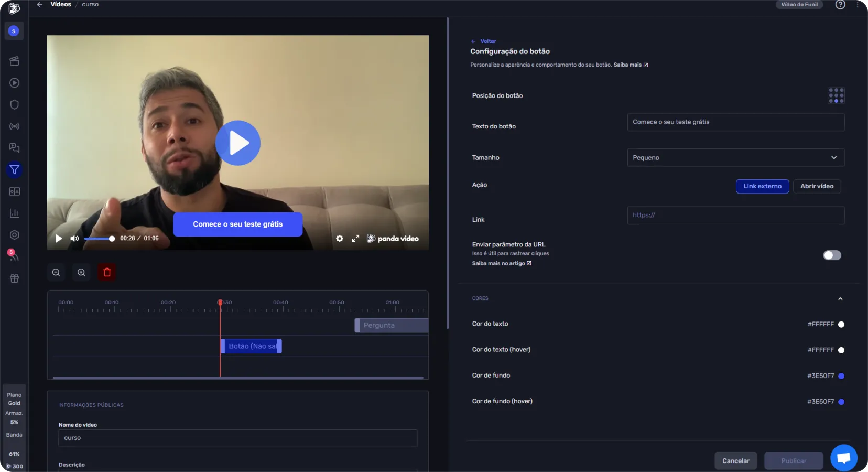Click the red playhead marker on timeline
This screenshot has height=472, width=868.
(x=220, y=303)
